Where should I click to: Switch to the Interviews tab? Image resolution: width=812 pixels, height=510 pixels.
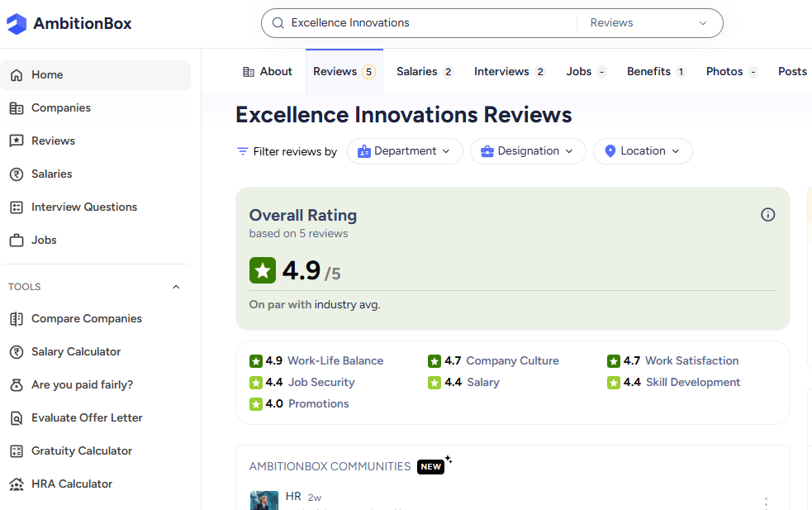(x=510, y=72)
